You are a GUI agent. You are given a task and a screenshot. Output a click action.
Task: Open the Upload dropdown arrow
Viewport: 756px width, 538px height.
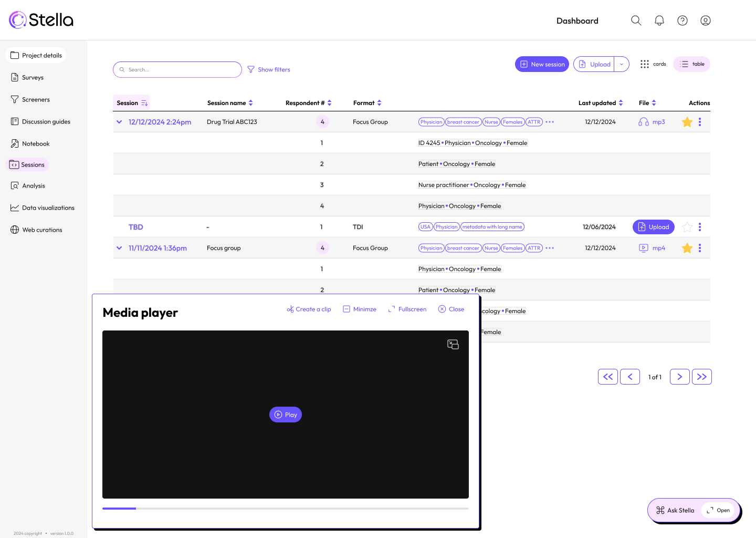tap(622, 64)
